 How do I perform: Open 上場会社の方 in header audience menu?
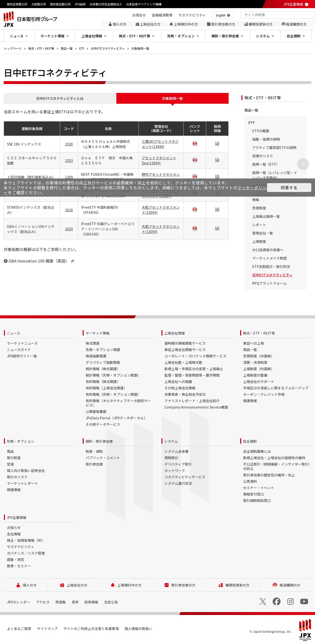point(148,24)
